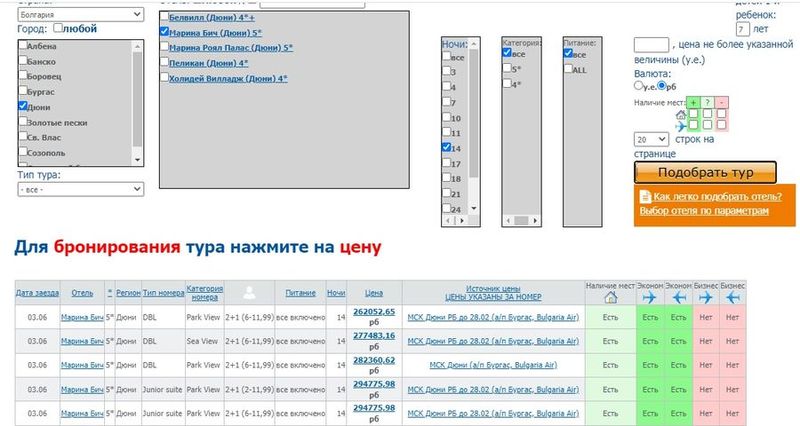Check the 7 nights checkbox
The height and width of the screenshot is (426, 800).
(446, 102)
